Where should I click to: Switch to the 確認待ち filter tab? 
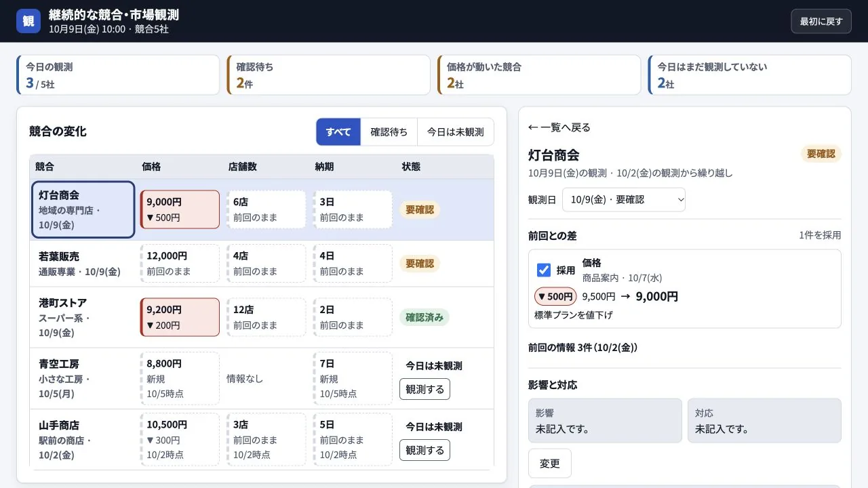tap(389, 132)
